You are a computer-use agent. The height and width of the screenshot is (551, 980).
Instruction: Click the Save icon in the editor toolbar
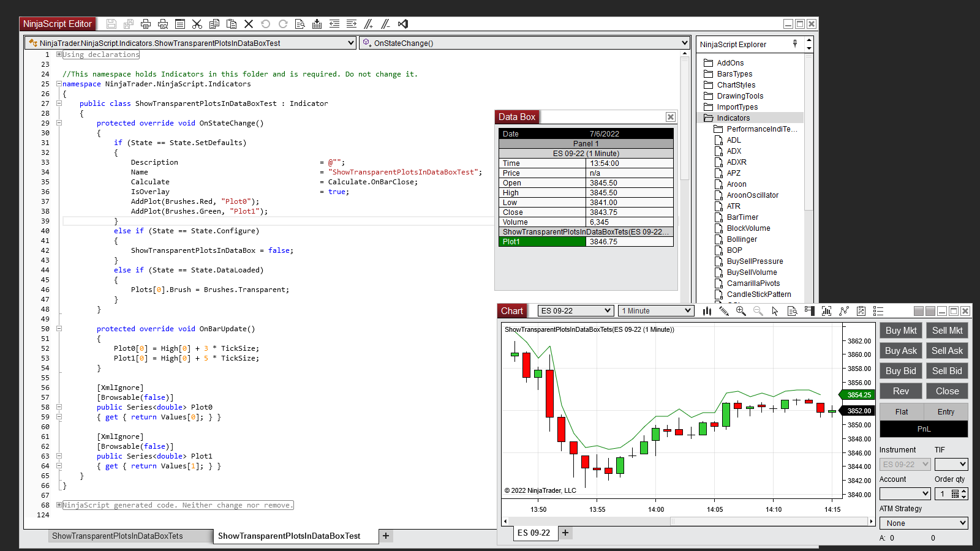111,24
